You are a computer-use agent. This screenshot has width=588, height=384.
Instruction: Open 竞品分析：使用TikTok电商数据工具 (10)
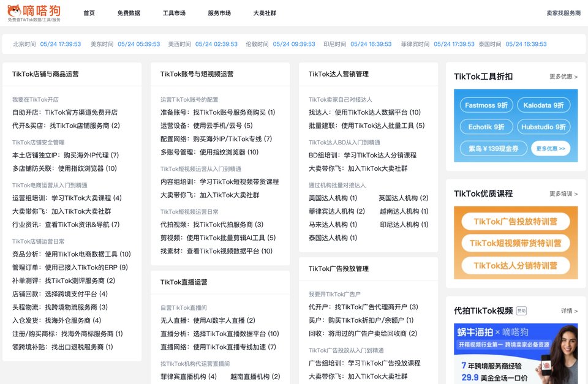point(71,254)
